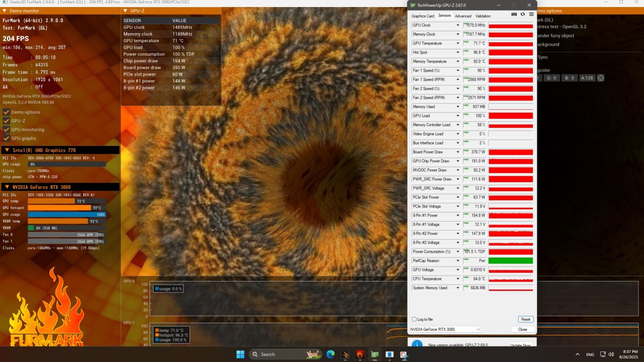Click the GPU-Z taskbar icon
This screenshot has height=362, width=644.
[x=374, y=354]
